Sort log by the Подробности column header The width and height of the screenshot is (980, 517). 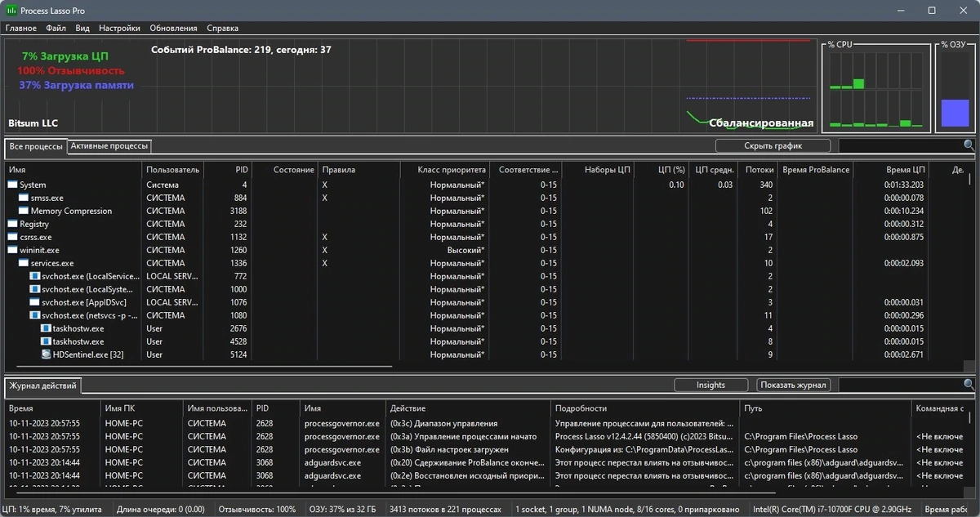(x=645, y=408)
